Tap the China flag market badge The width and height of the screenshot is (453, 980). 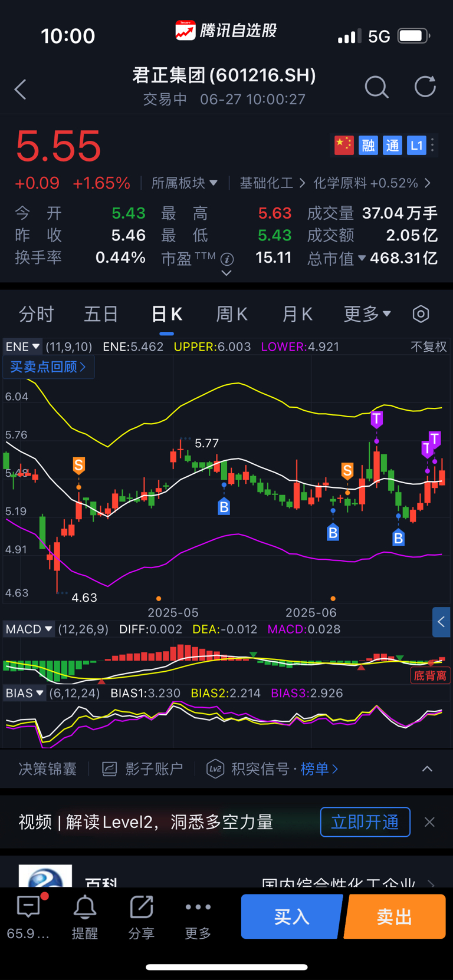pos(344,145)
